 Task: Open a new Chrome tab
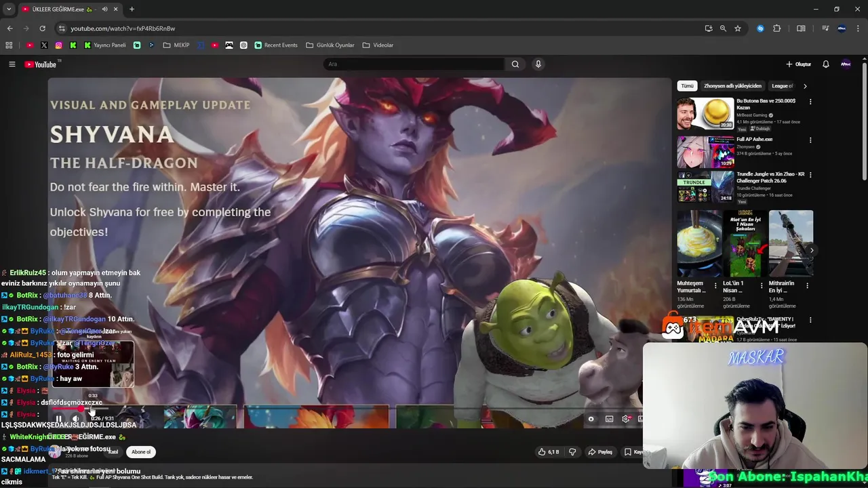click(x=132, y=9)
